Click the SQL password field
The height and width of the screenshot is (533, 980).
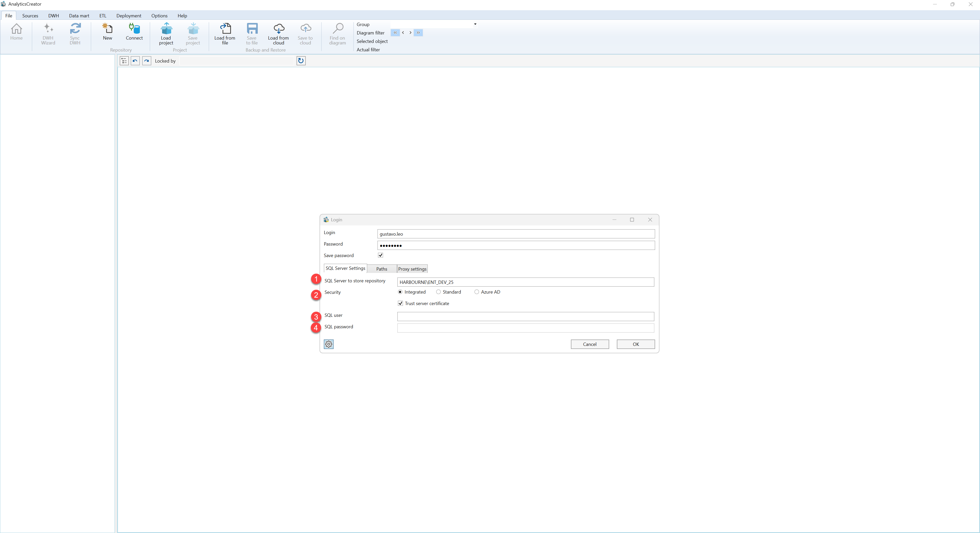(525, 328)
